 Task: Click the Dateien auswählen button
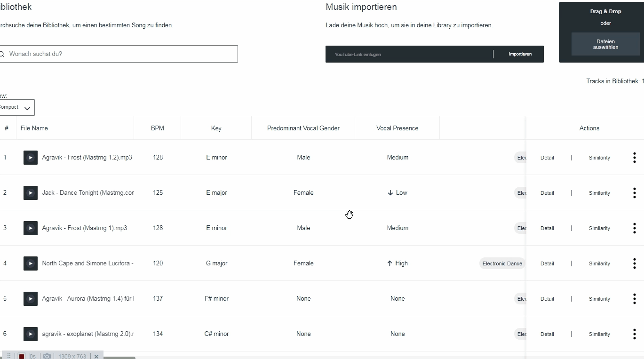tap(605, 44)
